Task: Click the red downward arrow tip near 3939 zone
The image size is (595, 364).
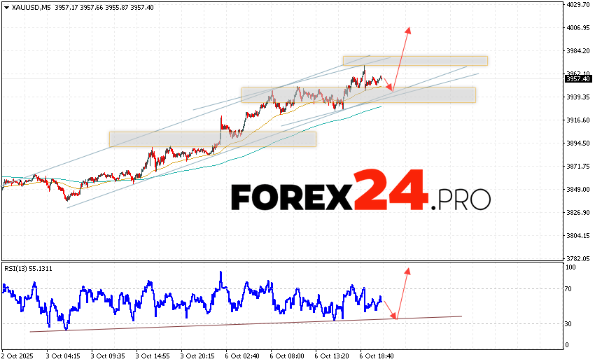Action: click(x=392, y=89)
